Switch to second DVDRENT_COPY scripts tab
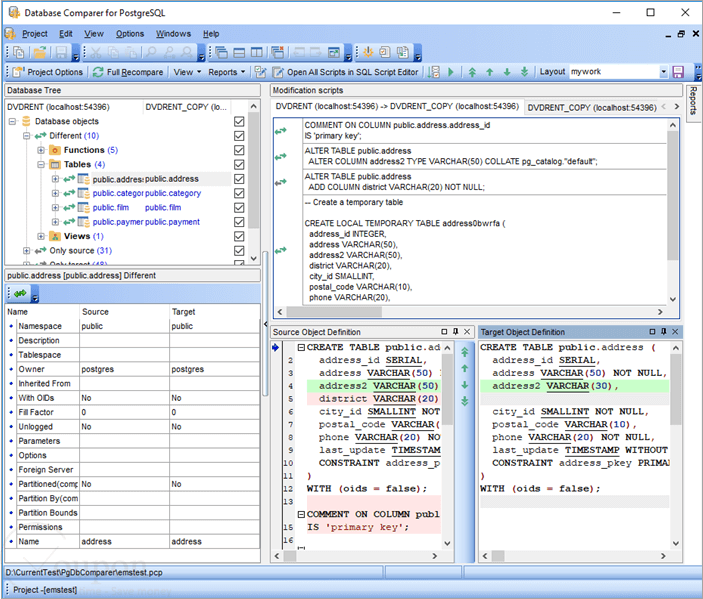Image resolution: width=703 pixels, height=599 pixels. (x=591, y=108)
